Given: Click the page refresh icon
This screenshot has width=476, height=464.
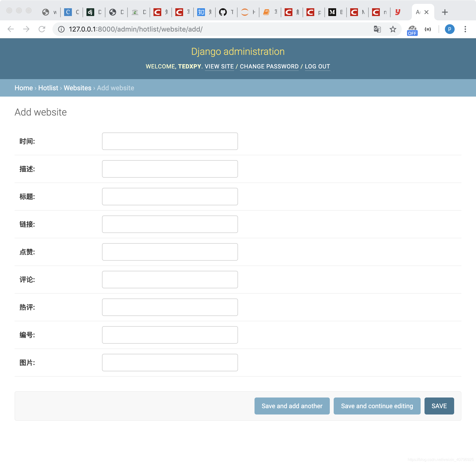Looking at the screenshot, I should coord(42,29).
